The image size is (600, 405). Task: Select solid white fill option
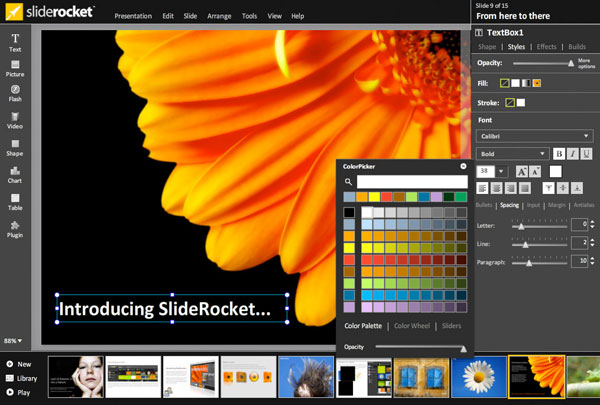[x=515, y=83]
